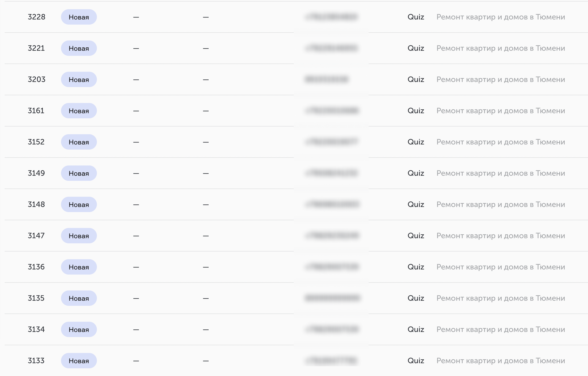Click the 'Quiz' source label in row 3221

click(x=416, y=48)
